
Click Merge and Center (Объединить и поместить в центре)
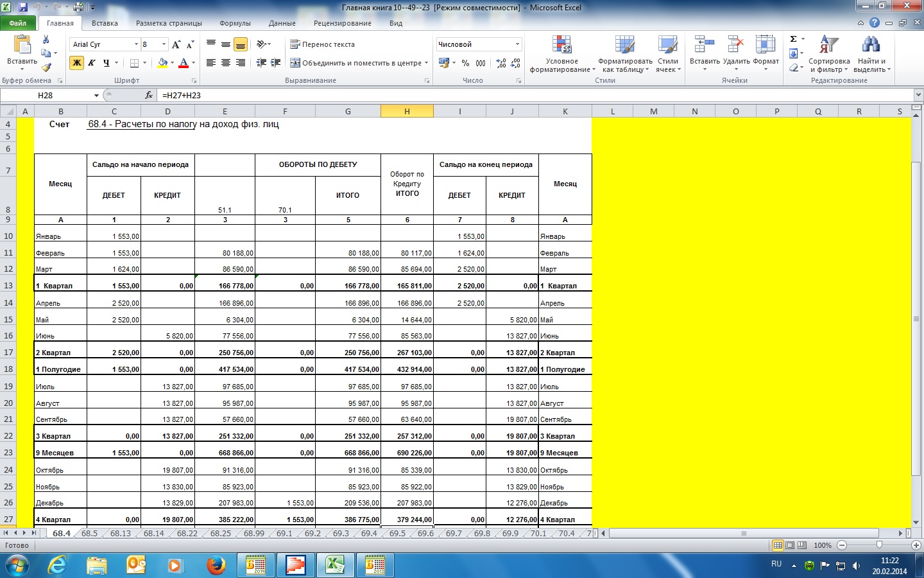point(356,63)
